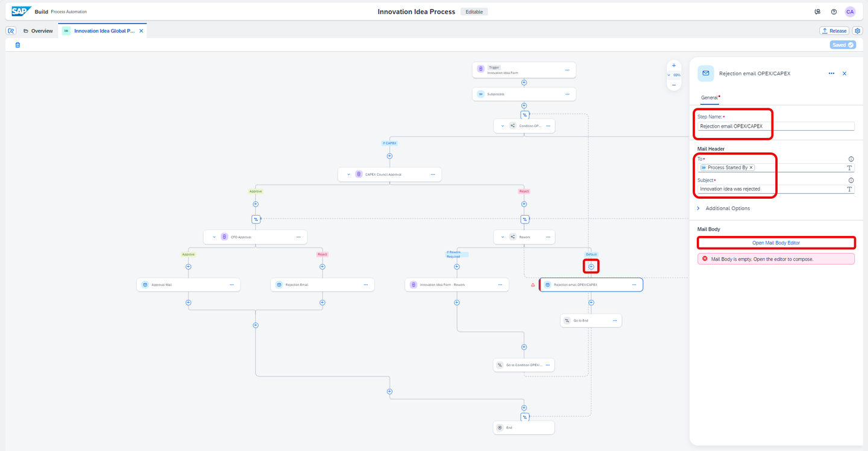The image size is (868, 451).
Task: Click the warning icon beside Rejection email OPEX/CAPEX
Action: (533, 285)
